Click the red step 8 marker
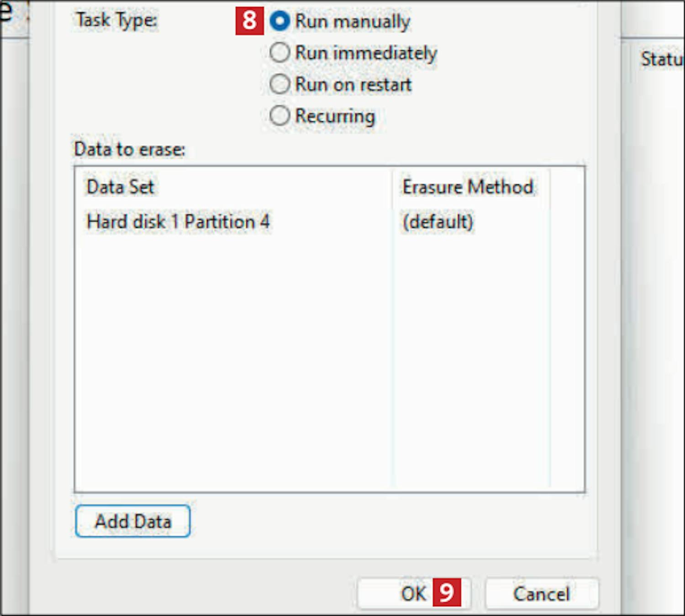685x616 pixels. [249, 21]
